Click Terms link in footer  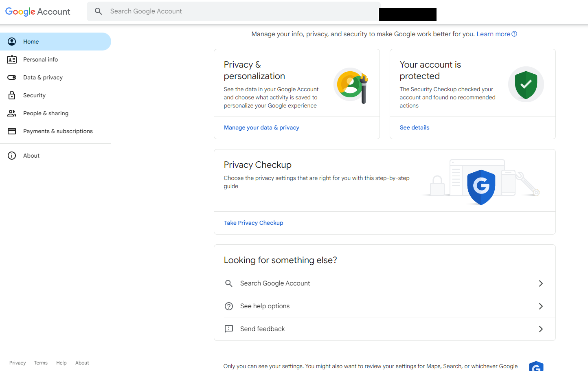41,363
